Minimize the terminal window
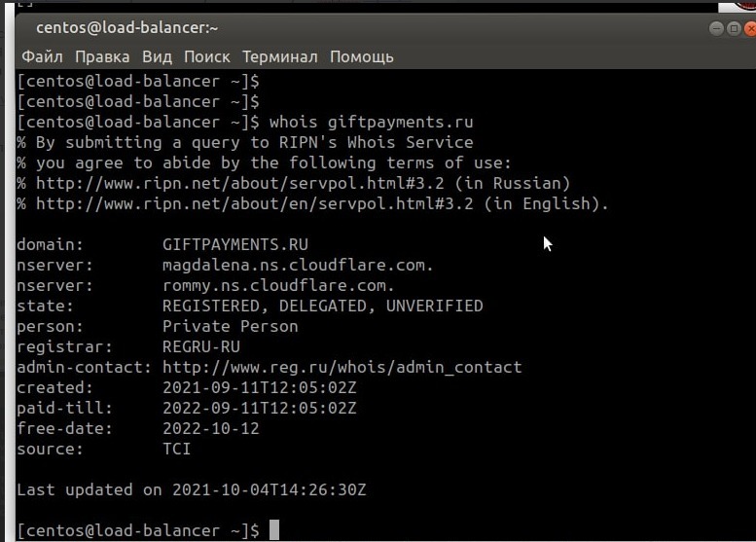Image resolution: width=756 pixels, height=542 pixels. [715, 28]
